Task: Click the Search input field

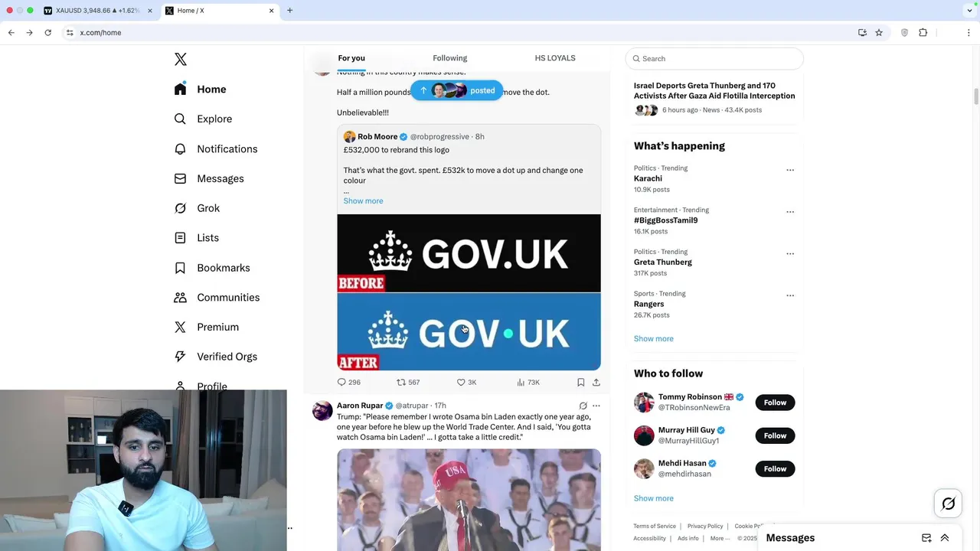Action: 714,59
